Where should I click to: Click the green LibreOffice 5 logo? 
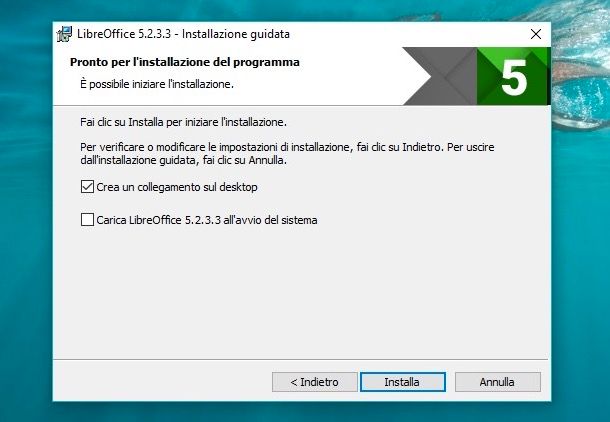coord(514,76)
